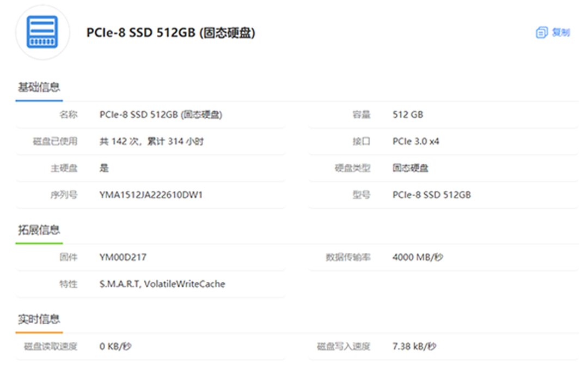Click the 名称 row value text

(x=161, y=115)
